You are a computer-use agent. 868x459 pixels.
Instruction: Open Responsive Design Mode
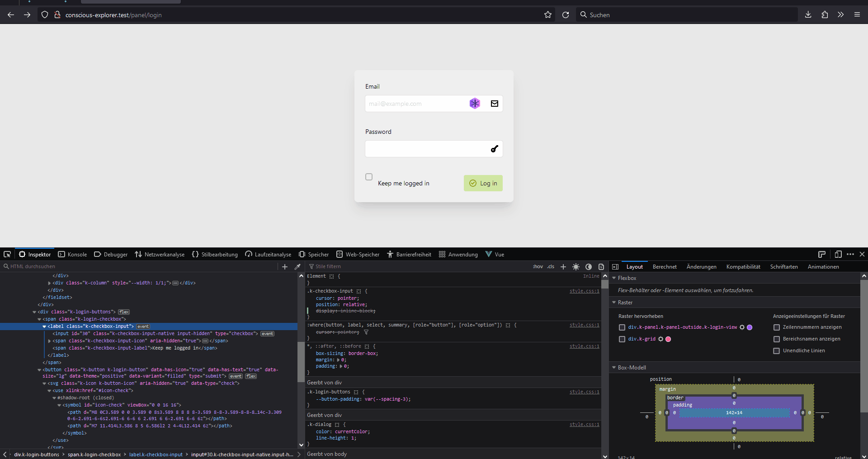(x=839, y=254)
